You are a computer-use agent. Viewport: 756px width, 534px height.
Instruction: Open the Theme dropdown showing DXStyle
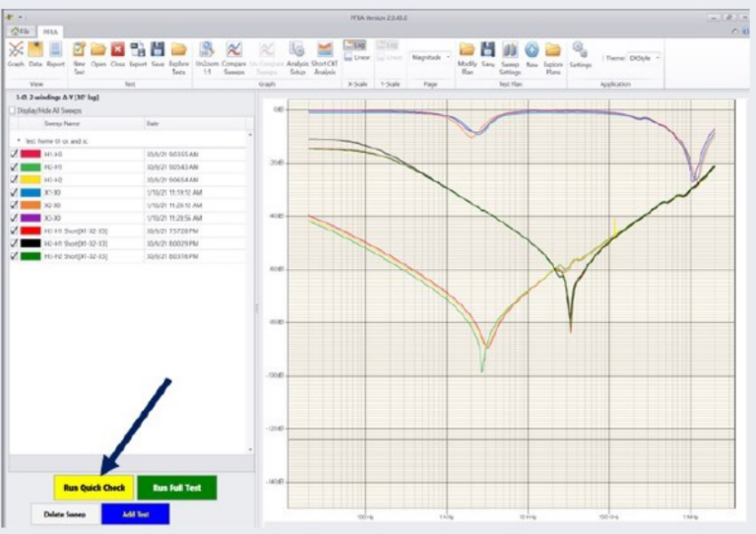(644, 58)
